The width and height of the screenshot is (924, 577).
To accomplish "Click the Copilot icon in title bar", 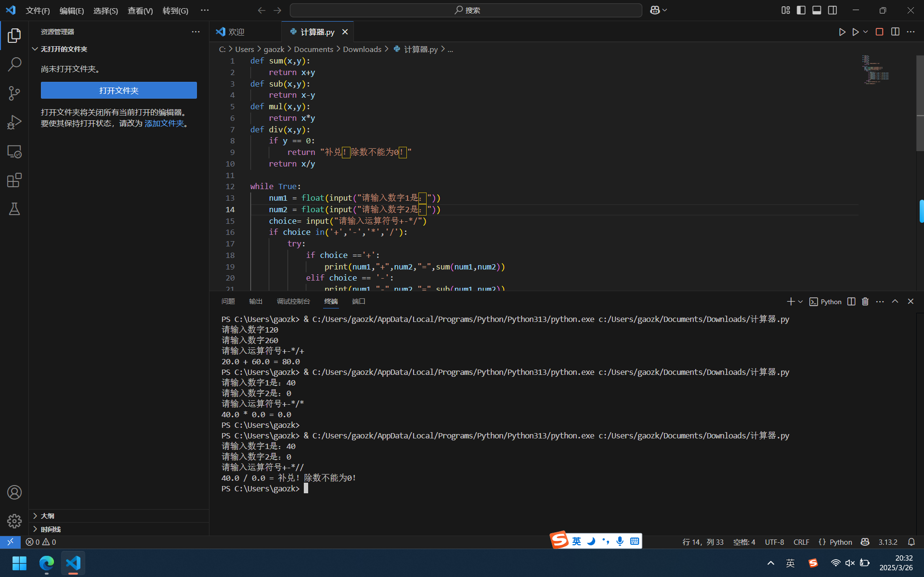I will pyautogui.click(x=655, y=10).
